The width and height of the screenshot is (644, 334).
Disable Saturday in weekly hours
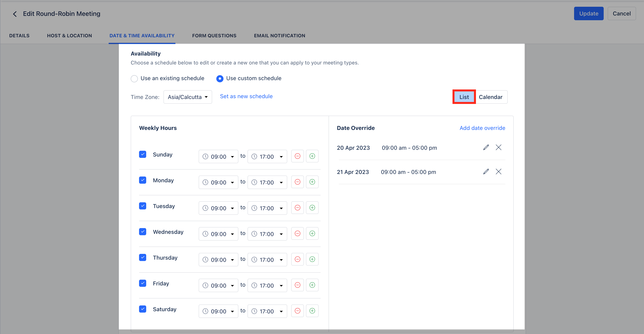point(142,309)
